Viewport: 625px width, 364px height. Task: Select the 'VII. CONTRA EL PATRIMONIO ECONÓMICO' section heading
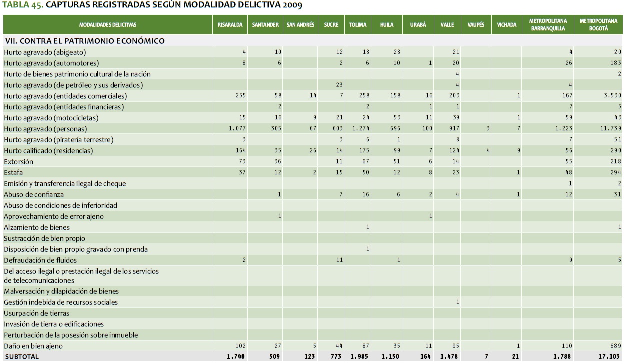pos(84,41)
